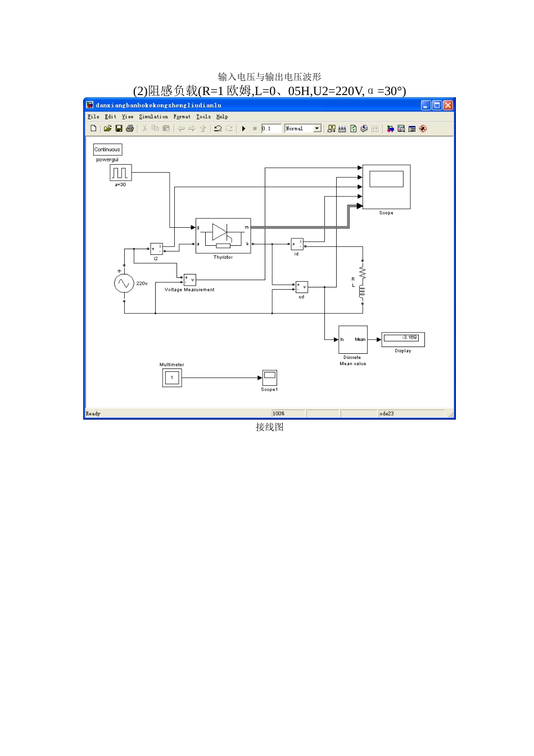
Task: Select the id current measurement block
Action: tap(297, 244)
